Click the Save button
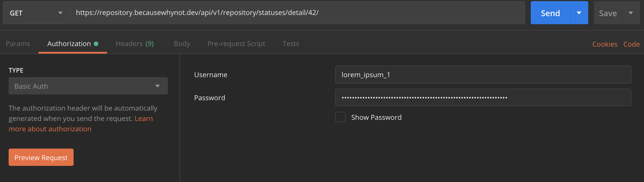The height and width of the screenshot is (182, 644). 608,13
